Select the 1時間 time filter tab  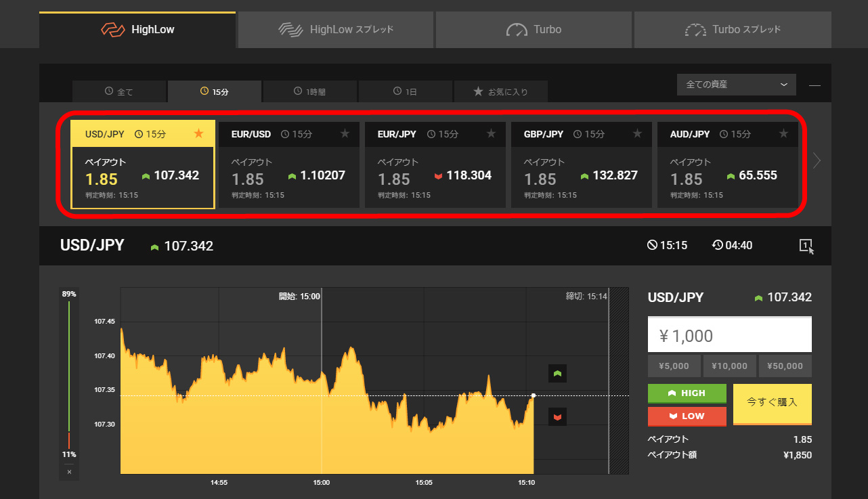310,91
